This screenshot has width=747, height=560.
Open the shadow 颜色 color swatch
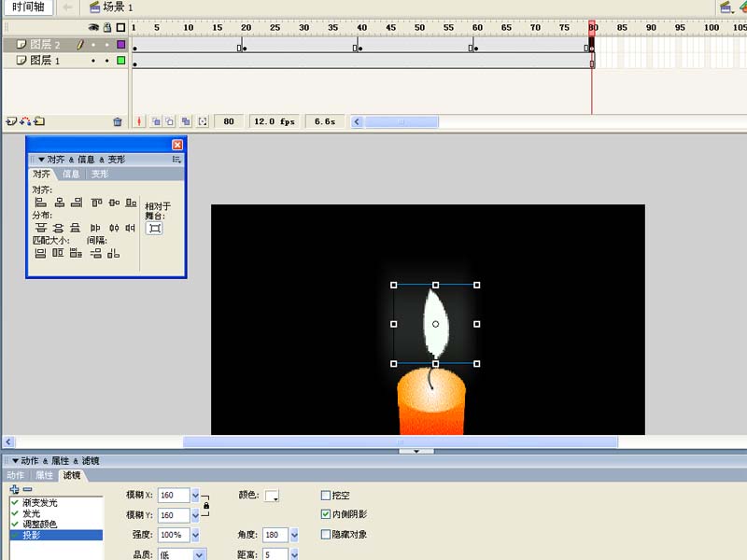272,496
